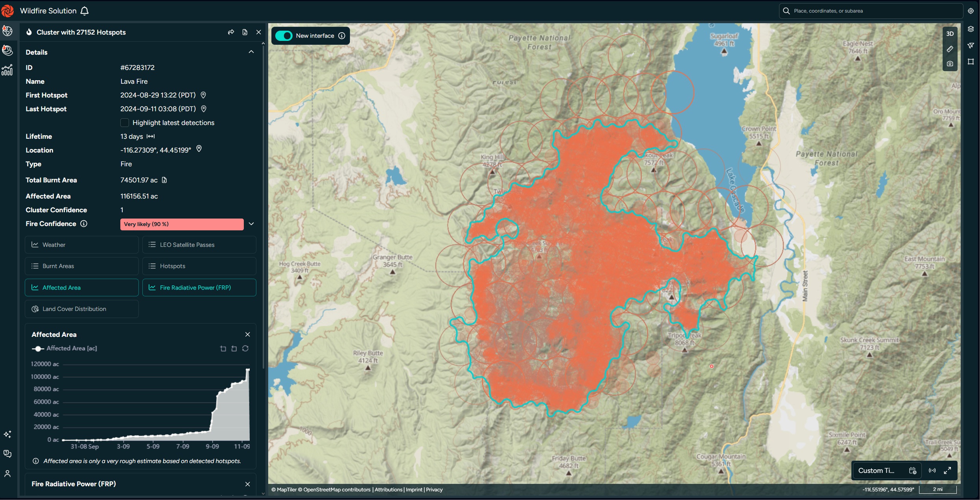The width and height of the screenshot is (980, 500).
Task: Open the user account icon in sidebar
Action: pos(7,474)
